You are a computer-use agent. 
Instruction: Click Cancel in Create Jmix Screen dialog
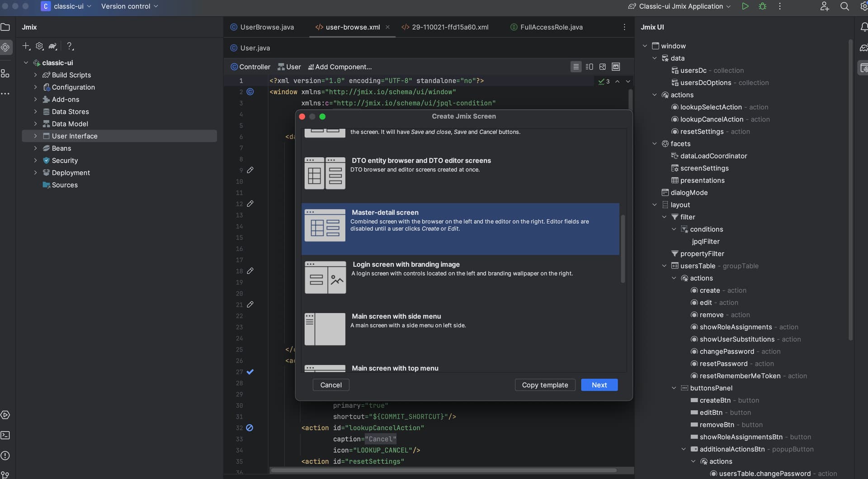pos(331,385)
